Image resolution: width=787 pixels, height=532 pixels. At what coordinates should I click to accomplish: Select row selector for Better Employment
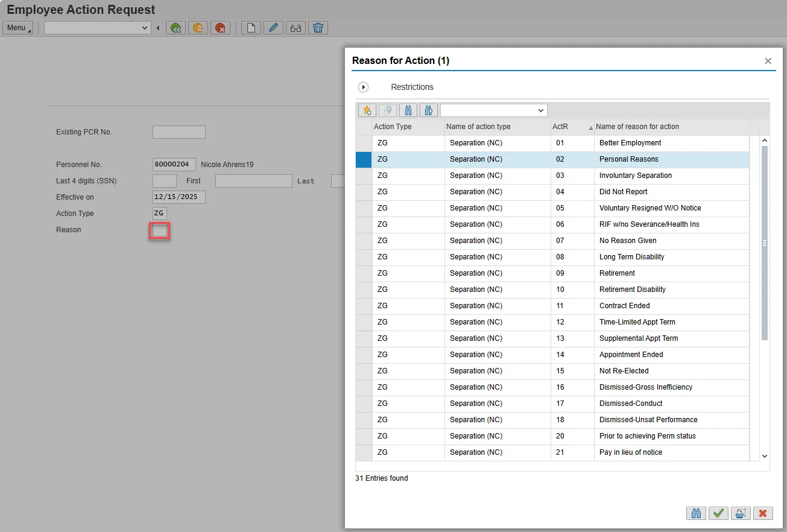[364, 143]
